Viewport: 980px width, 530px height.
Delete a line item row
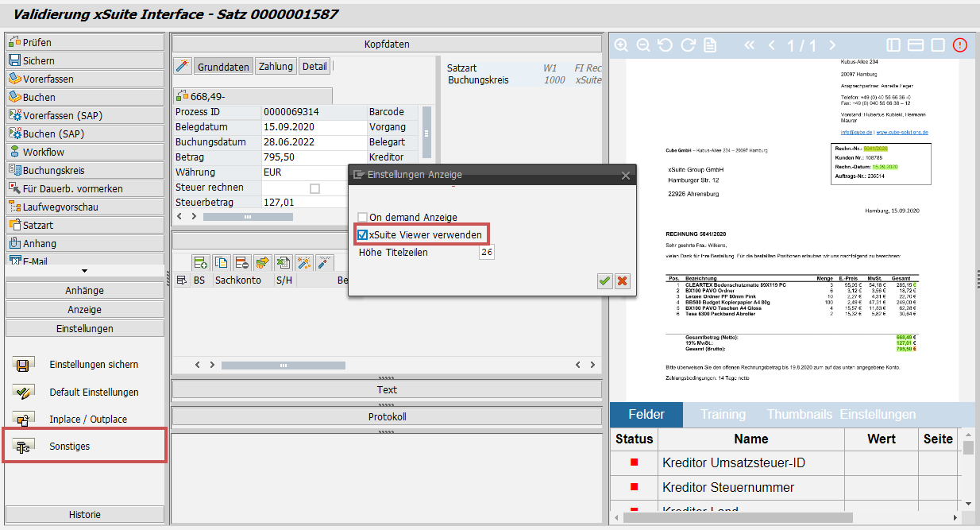tap(241, 262)
